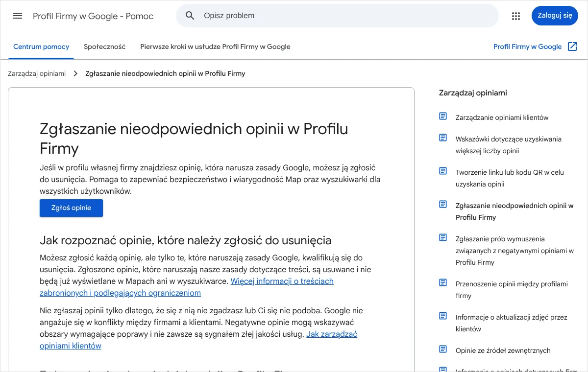Click heading Jak rozpoznać opinie, które należy zgłosić

185,240
